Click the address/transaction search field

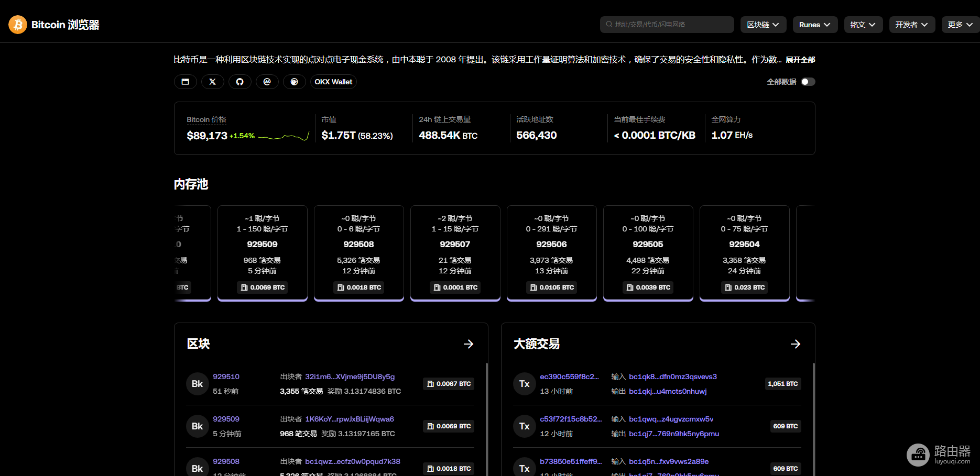pos(667,25)
